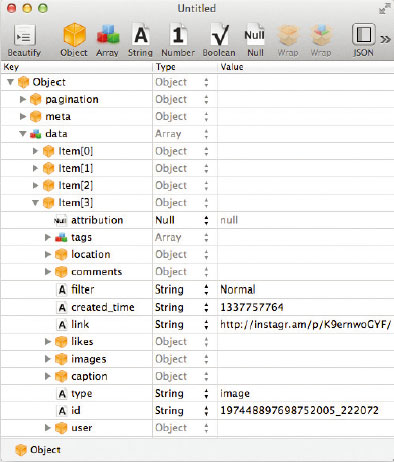This screenshot has height=462, width=394.
Task: Expand the comments object
Action: [48, 272]
